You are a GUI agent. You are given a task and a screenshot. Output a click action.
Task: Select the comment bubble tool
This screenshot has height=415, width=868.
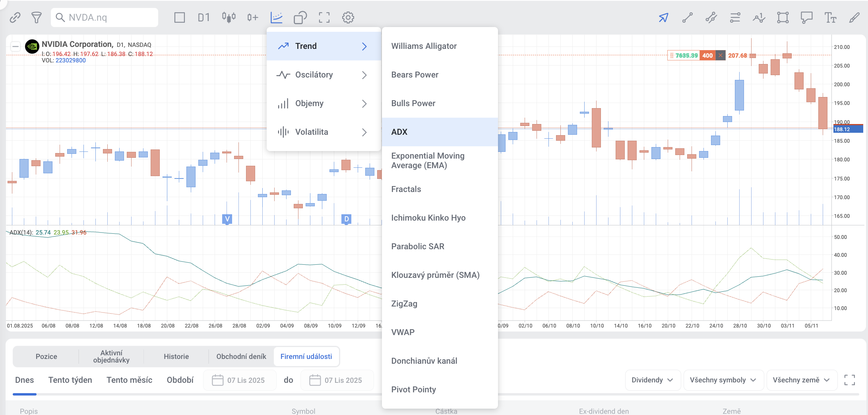pos(807,17)
